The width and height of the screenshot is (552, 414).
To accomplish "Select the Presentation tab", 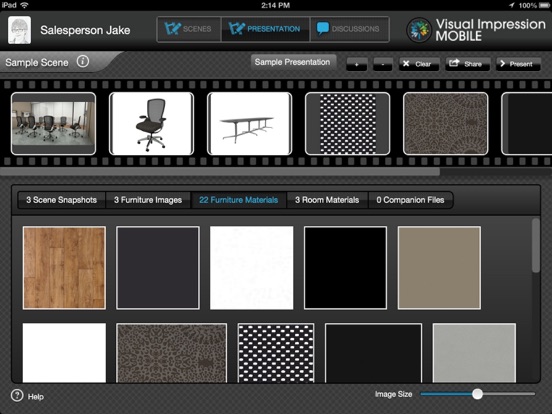I will coord(265,29).
